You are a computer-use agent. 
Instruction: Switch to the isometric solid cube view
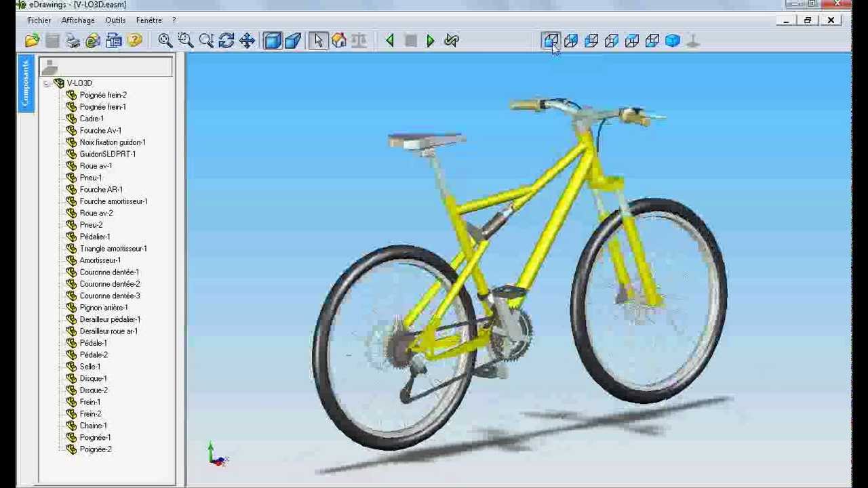coord(673,41)
